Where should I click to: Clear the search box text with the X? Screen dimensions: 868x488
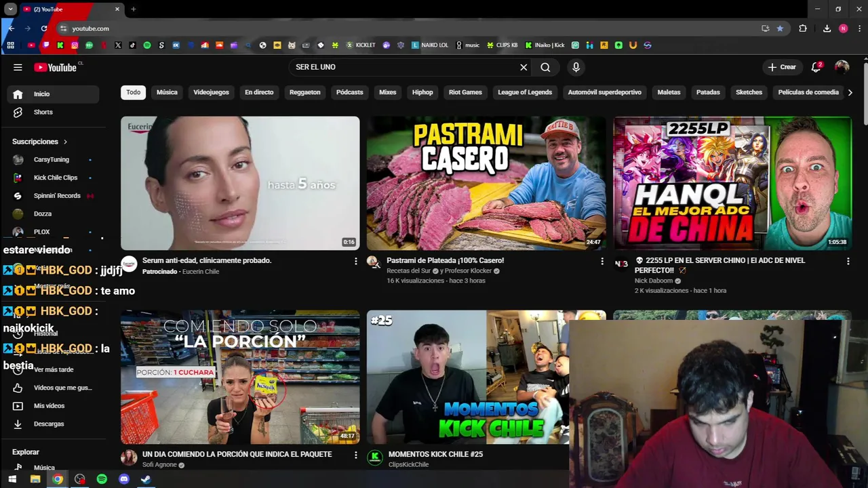(524, 67)
